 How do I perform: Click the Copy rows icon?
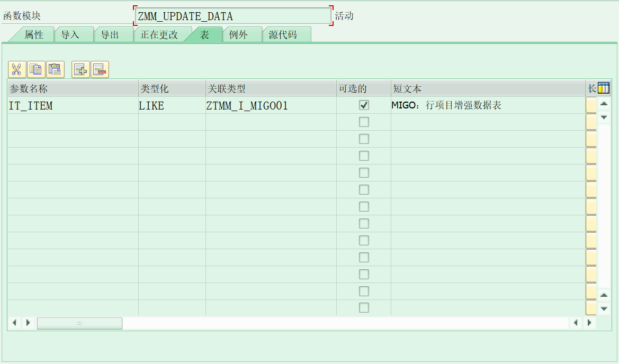(35, 69)
